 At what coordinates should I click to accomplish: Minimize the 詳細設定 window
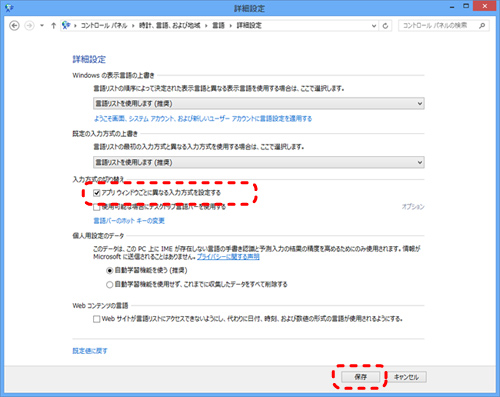tap(452, 7)
